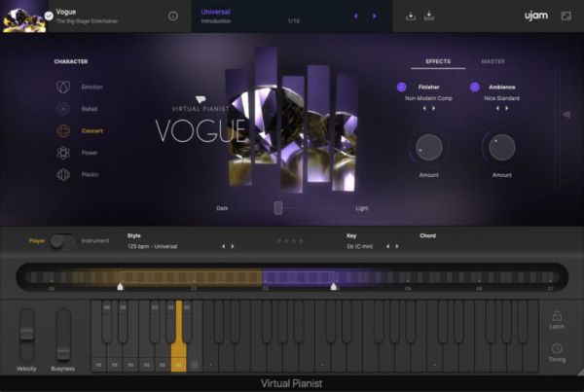Click the Ballad character label
Screen dimensions: 584x392
point(90,109)
